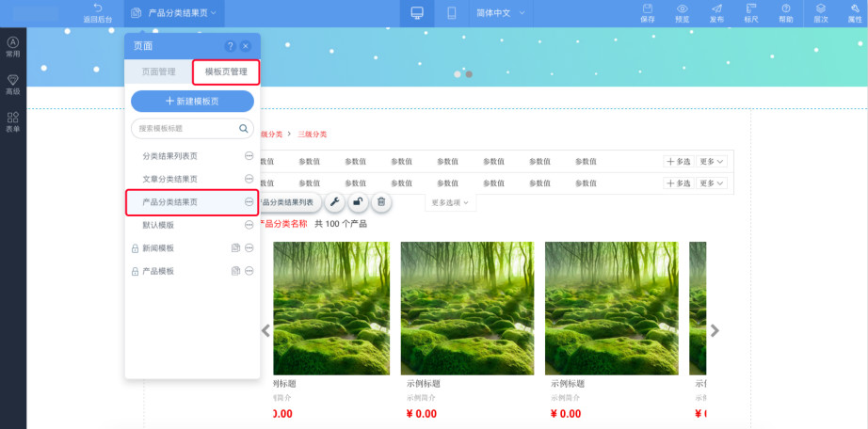This screenshot has height=429, width=868.
Task: Click the trash delete icon in floating toolbar
Action: tap(380, 201)
